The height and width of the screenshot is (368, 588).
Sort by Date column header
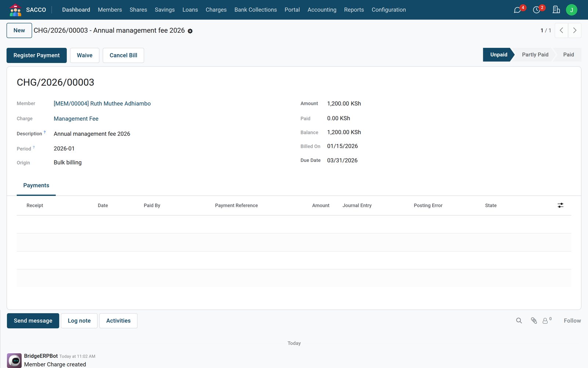pyautogui.click(x=103, y=205)
